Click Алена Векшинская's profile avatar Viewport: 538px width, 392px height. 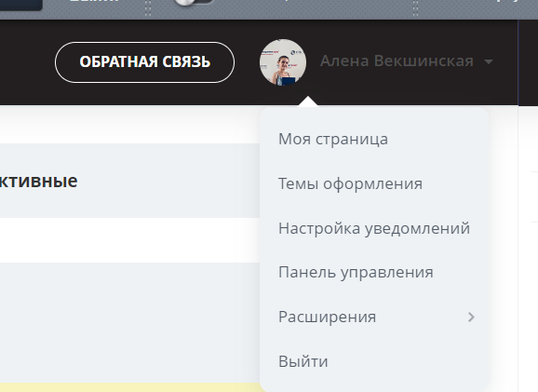(283, 62)
